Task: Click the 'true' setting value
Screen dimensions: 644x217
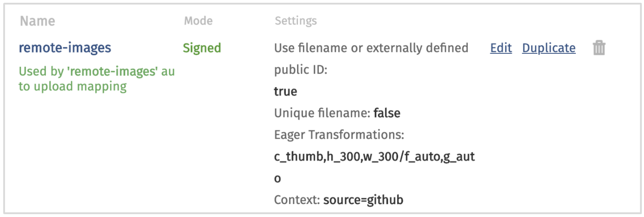Action: (285, 91)
